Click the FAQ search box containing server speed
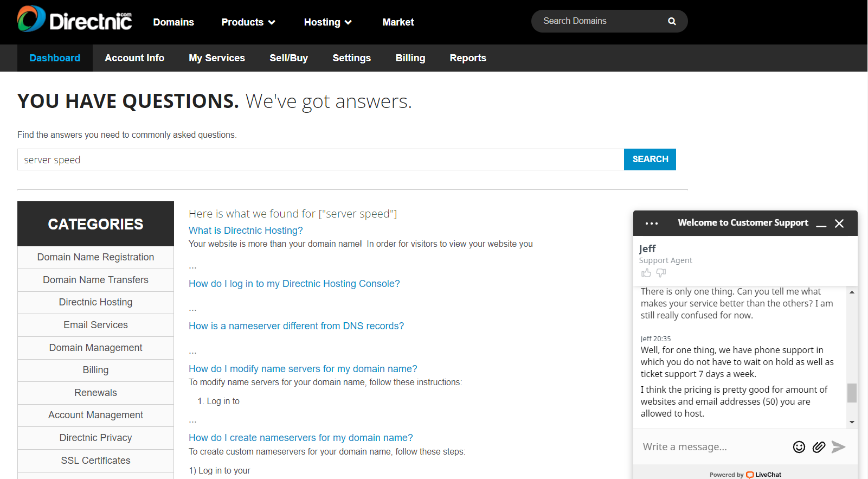The width and height of the screenshot is (868, 479). pos(320,159)
